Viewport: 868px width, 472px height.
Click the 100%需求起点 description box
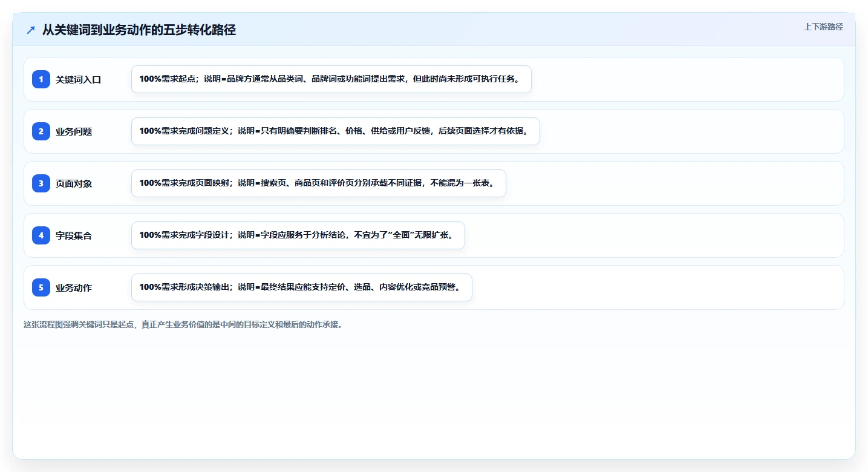point(331,79)
